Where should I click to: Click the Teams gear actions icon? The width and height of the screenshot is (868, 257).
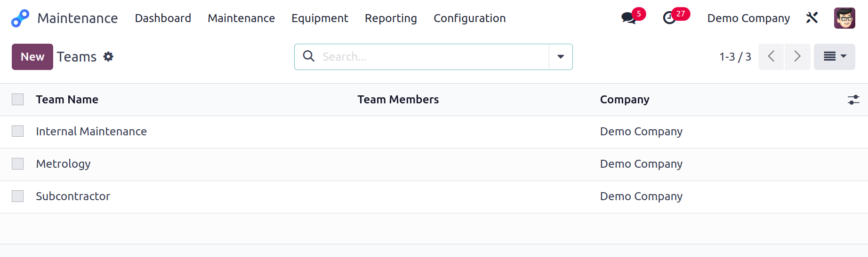coord(108,57)
